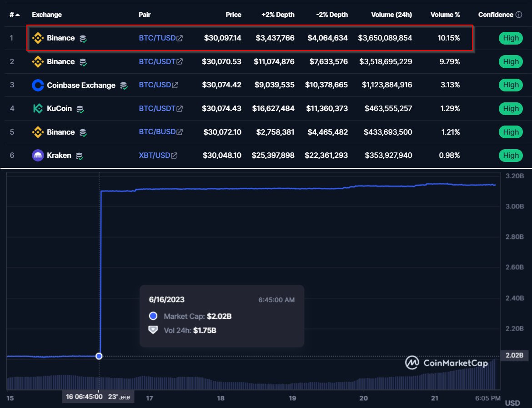Click external link icon next to XBT/USD
The height and width of the screenshot is (408, 532).
pos(174,156)
